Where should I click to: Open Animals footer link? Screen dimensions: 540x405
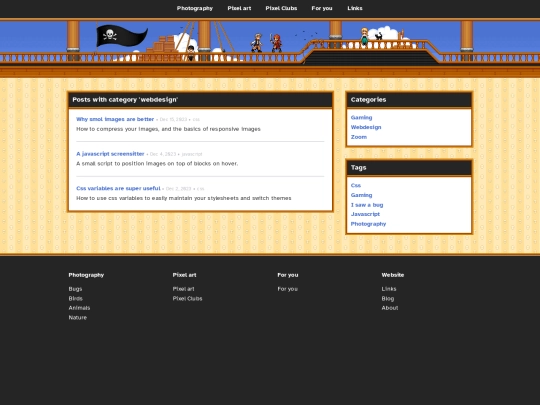pyautogui.click(x=79, y=308)
